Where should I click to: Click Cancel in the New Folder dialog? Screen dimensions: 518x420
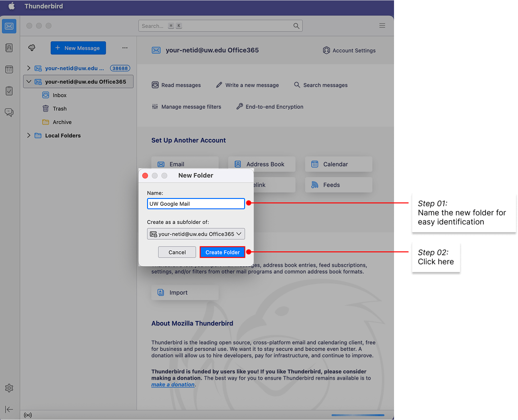(x=176, y=252)
